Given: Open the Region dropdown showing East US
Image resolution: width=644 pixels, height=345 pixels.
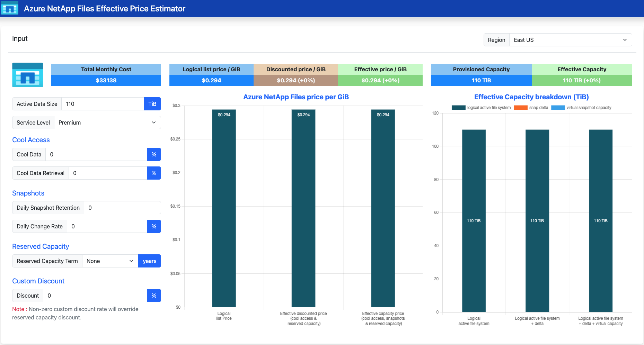Looking at the screenshot, I should click(571, 40).
